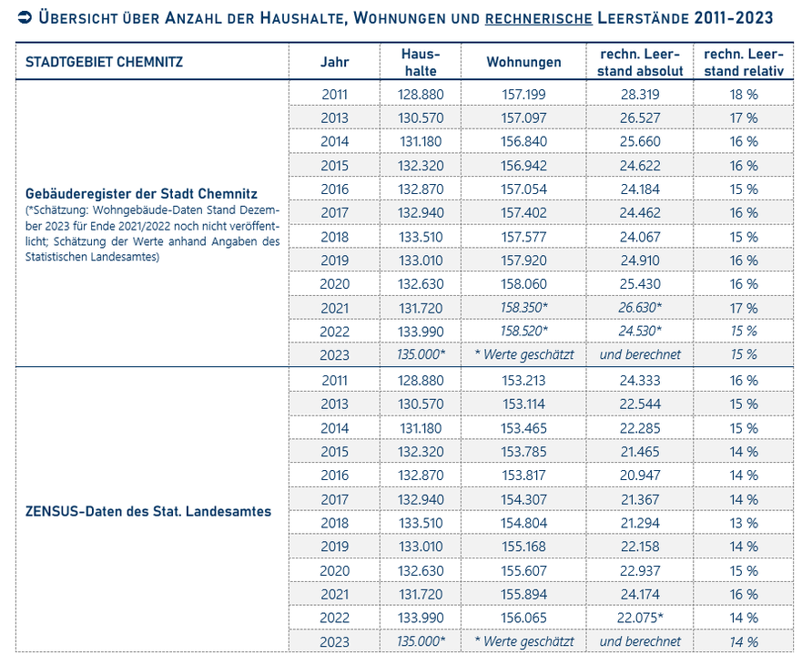Select the 'Gebäuderegister der Stadt Chemnitz' row label
812x665 pixels.
pos(141,194)
